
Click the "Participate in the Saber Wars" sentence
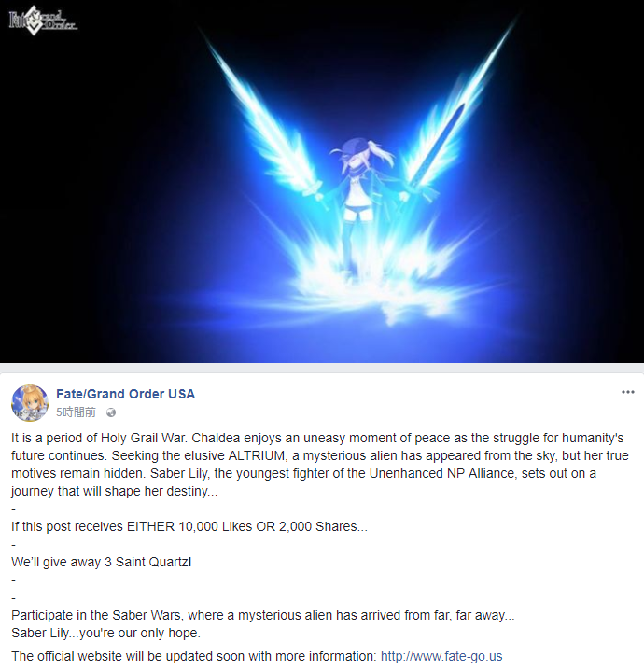[263, 615]
